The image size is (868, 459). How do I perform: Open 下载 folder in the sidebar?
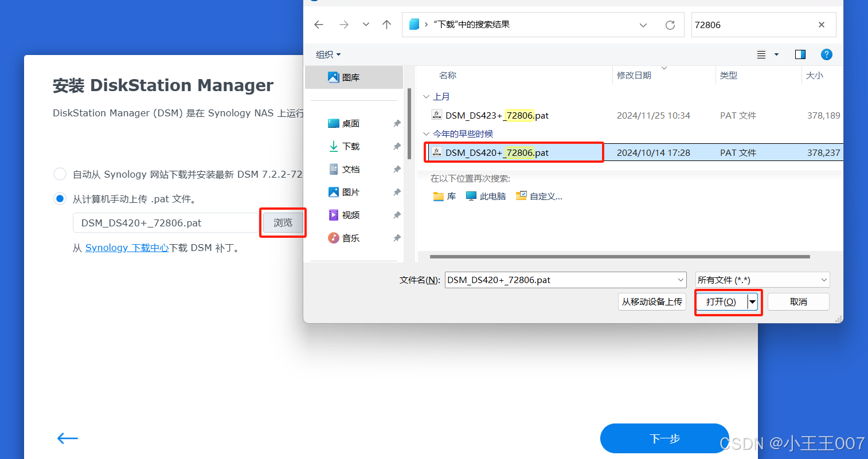tap(351, 146)
